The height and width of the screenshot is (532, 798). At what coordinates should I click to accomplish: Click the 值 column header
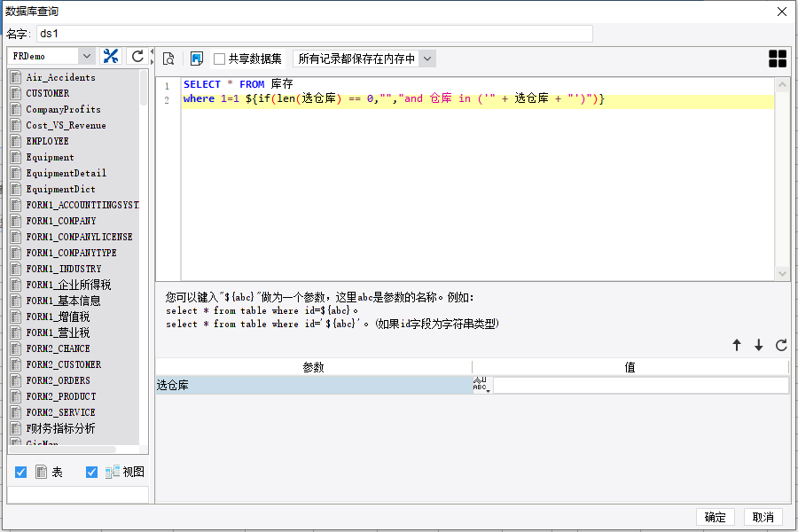pos(630,367)
